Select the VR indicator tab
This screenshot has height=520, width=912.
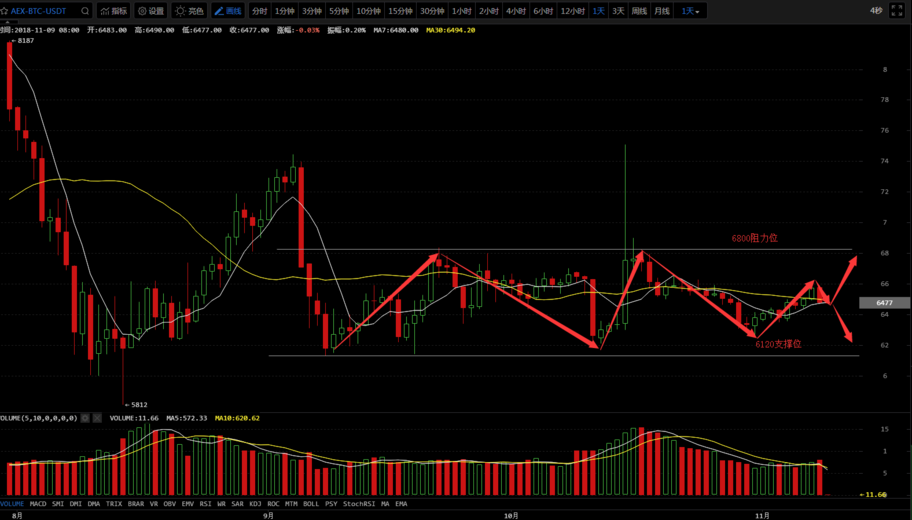154,504
